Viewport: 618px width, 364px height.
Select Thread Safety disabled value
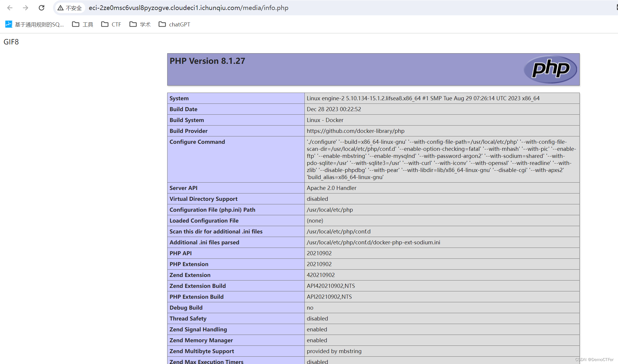click(x=317, y=318)
